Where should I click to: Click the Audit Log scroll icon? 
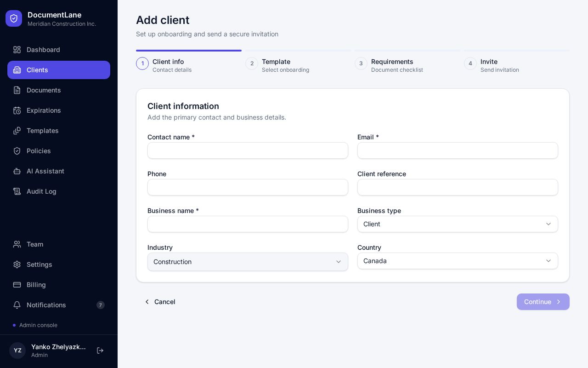pyautogui.click(x=17, y=191)
